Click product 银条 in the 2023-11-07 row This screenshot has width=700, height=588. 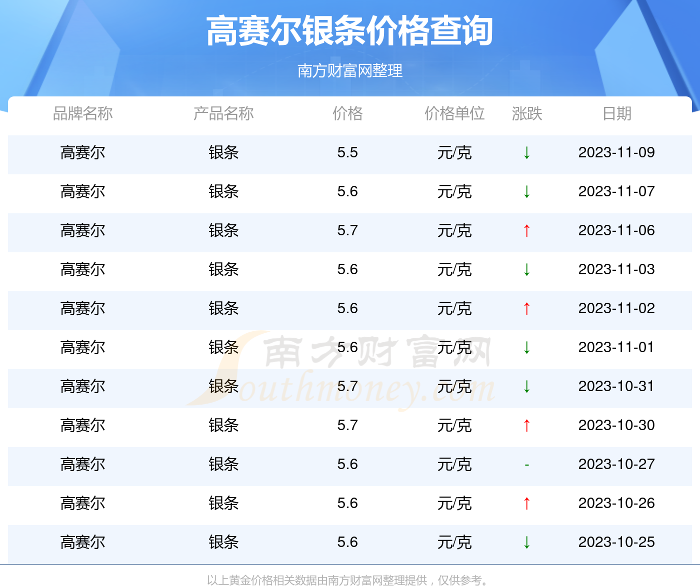pyautogui.click(x=223, y=191)
